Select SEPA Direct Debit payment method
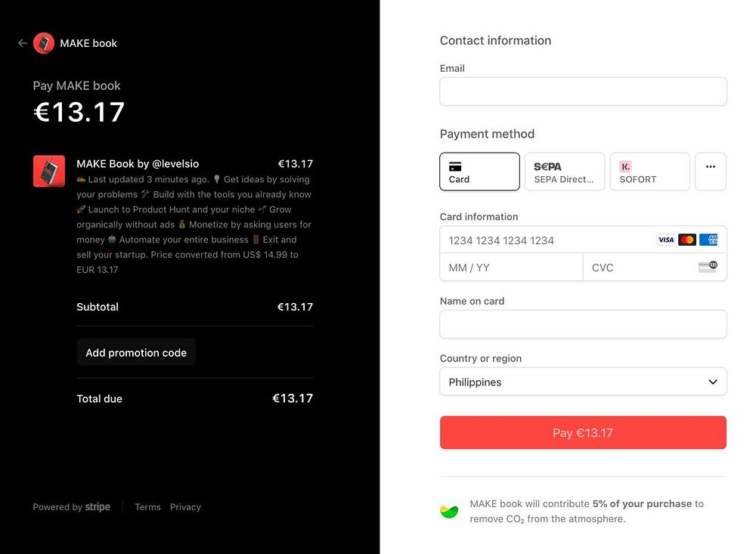The height and width of the screenshot is (554, 756). 565,172
